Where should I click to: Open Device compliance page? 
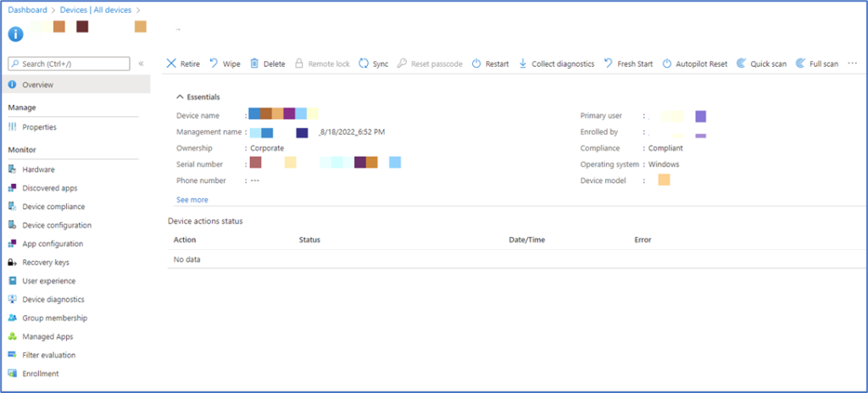47,207
